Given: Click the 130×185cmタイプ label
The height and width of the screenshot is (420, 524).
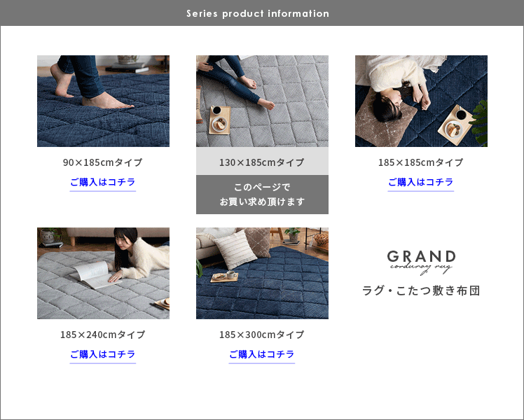Looking at the screenshot, I should 262,161.
